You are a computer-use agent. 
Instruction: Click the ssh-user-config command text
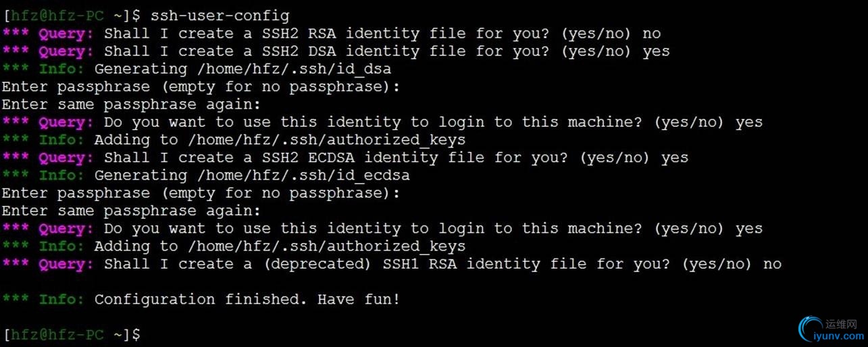220,16
